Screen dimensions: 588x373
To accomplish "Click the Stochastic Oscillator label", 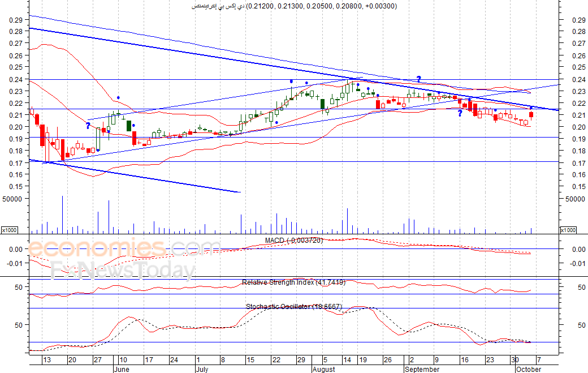I will 294,307.
